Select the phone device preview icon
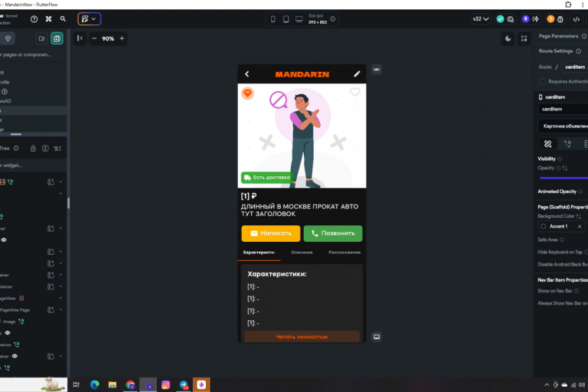The width and height of the screenshot is (588, 392). [273, 19]
